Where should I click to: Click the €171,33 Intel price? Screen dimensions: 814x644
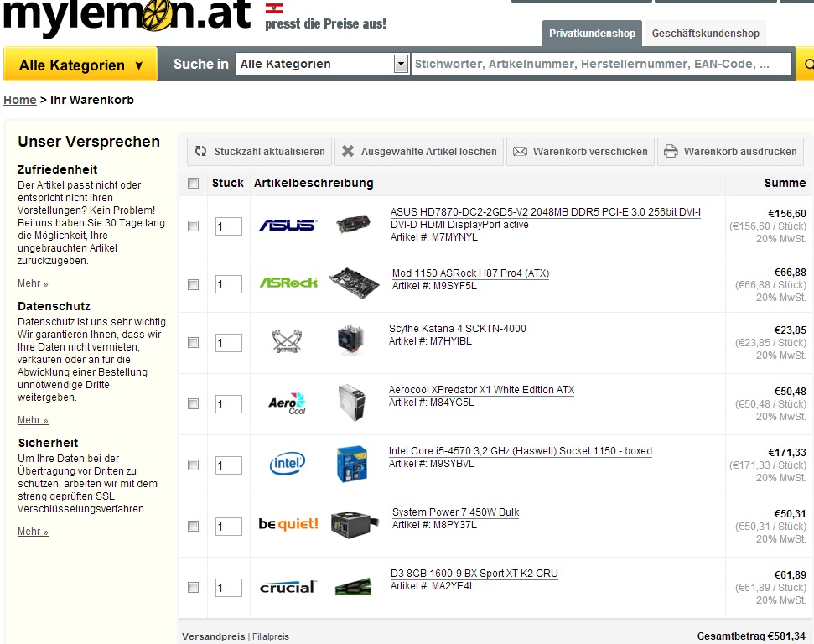click(x=787, y=452)
